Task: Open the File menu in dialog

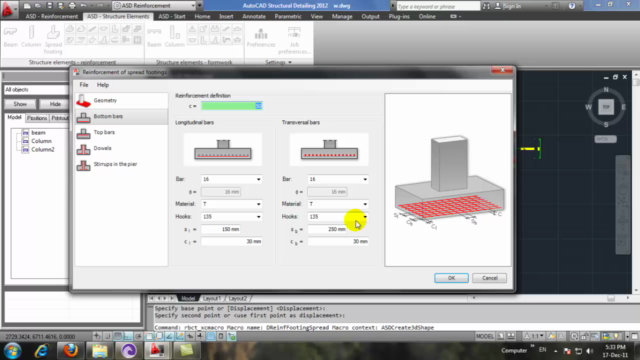Action: point(84,85)
